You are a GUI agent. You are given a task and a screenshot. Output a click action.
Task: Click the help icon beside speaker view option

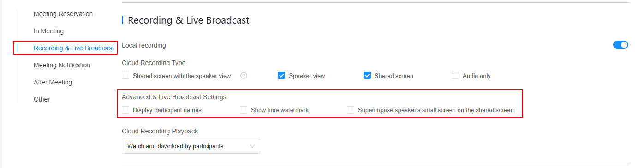click(x=244, y=76)
